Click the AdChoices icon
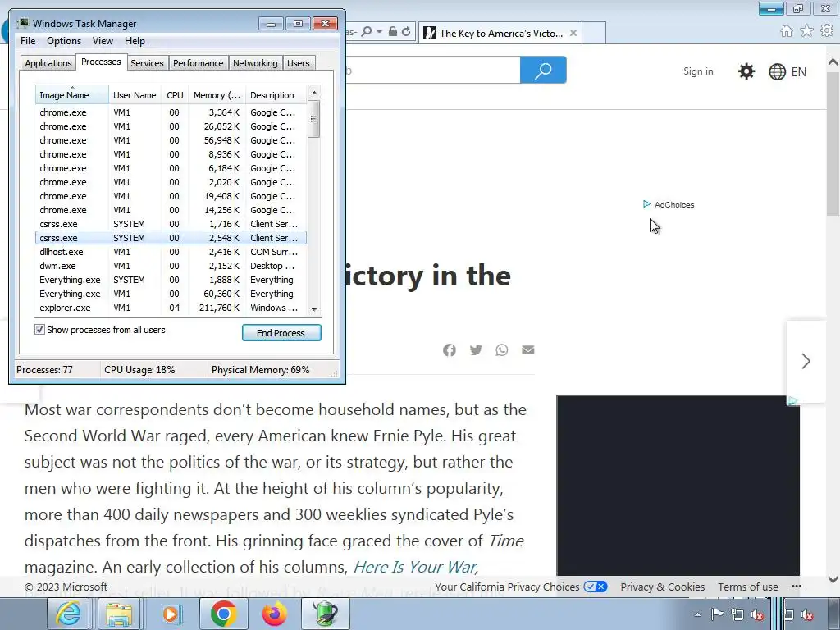Image resolution: width=840 pixels, height=630 pixels. 646,204
